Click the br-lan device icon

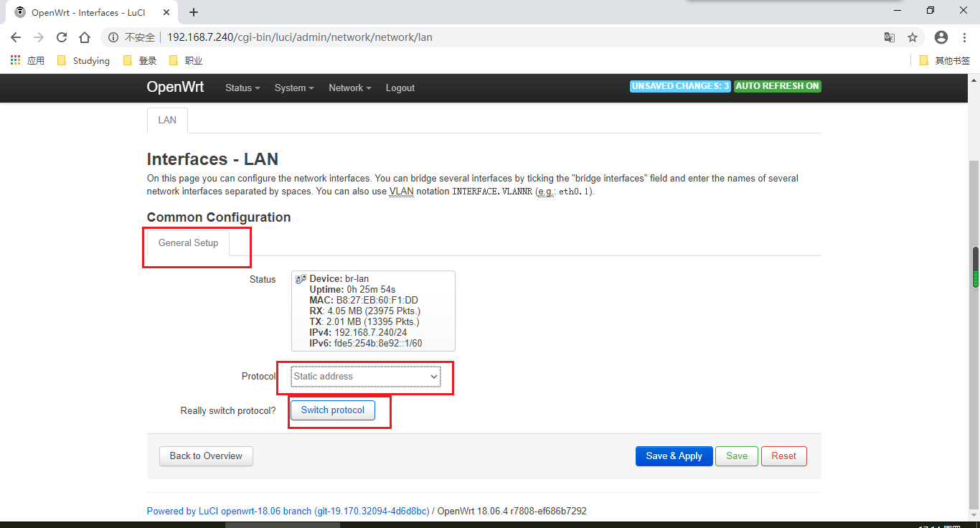[301, 279]
